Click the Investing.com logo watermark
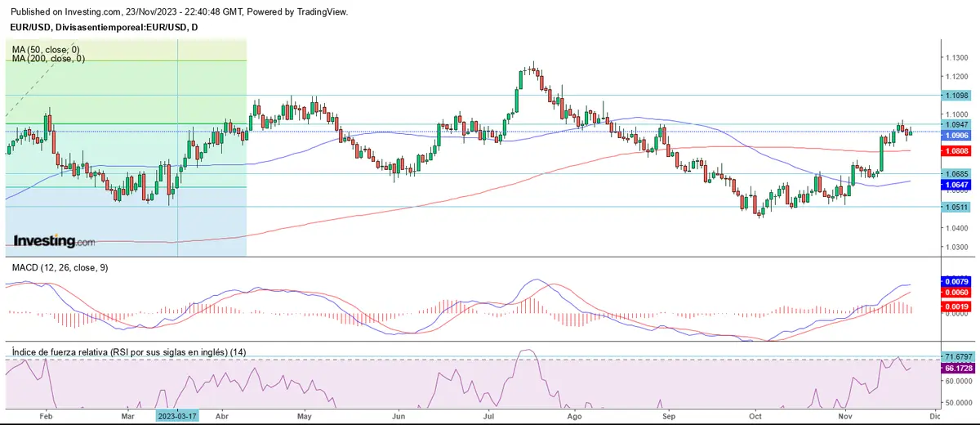The height and width of the screenshot is (425, 980). pyautogui.click(x=53, y=241)
